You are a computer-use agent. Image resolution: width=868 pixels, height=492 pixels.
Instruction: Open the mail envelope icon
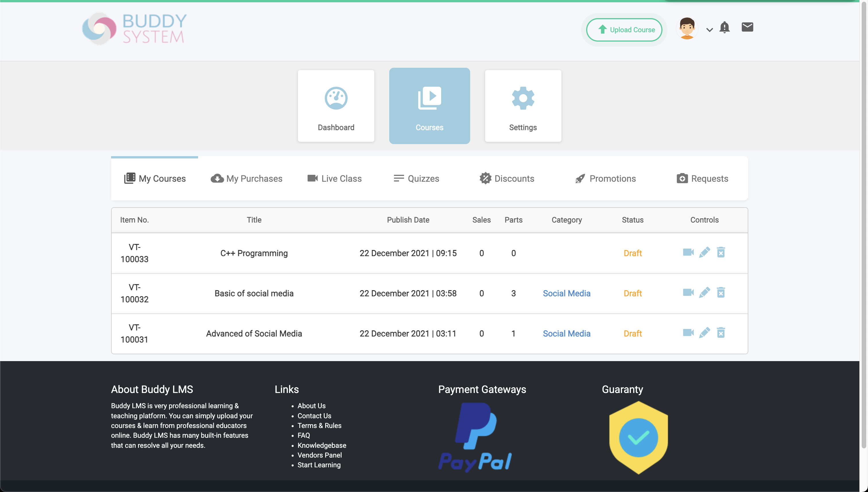[x=747, y=27]
